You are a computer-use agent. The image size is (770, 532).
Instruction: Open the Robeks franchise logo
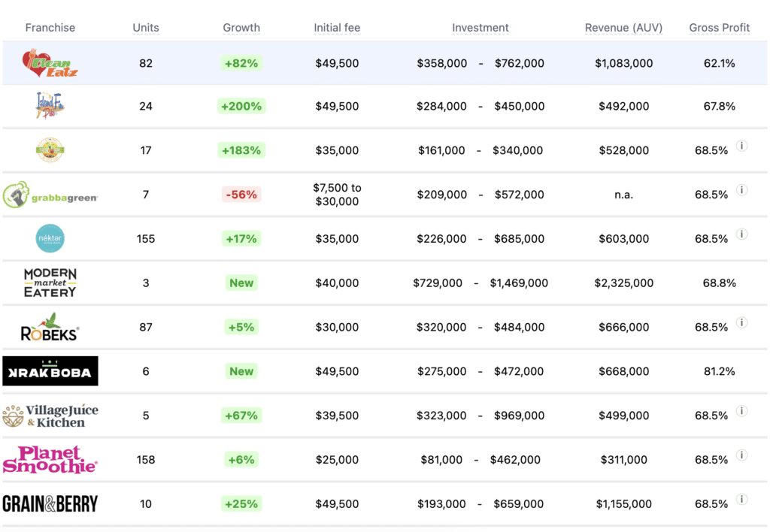pyautogui.click(x=50, y=327)
